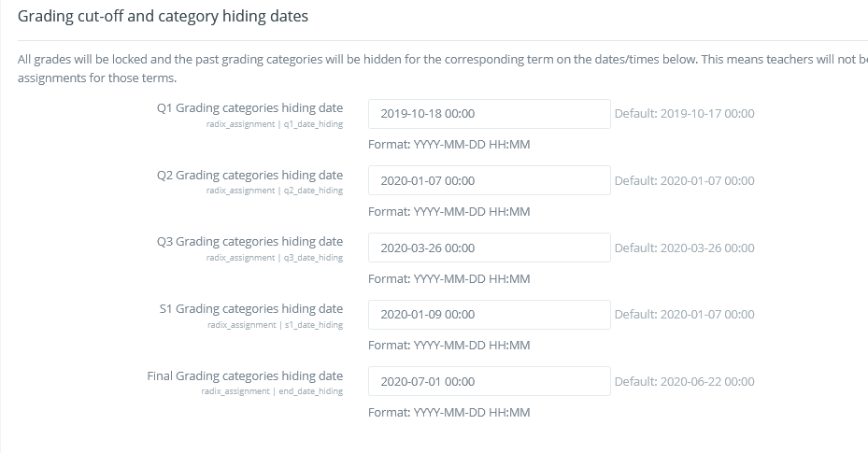Screen dimensions: 868x453
Task: Click the 'Final Grading categories hiding date' label
Action: point(245,376)
